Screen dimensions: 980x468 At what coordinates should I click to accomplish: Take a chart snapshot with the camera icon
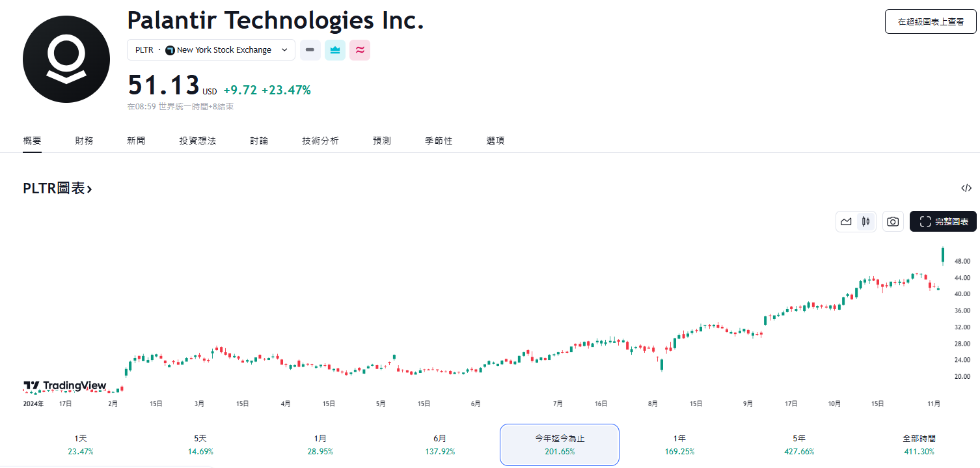[892, 221]
